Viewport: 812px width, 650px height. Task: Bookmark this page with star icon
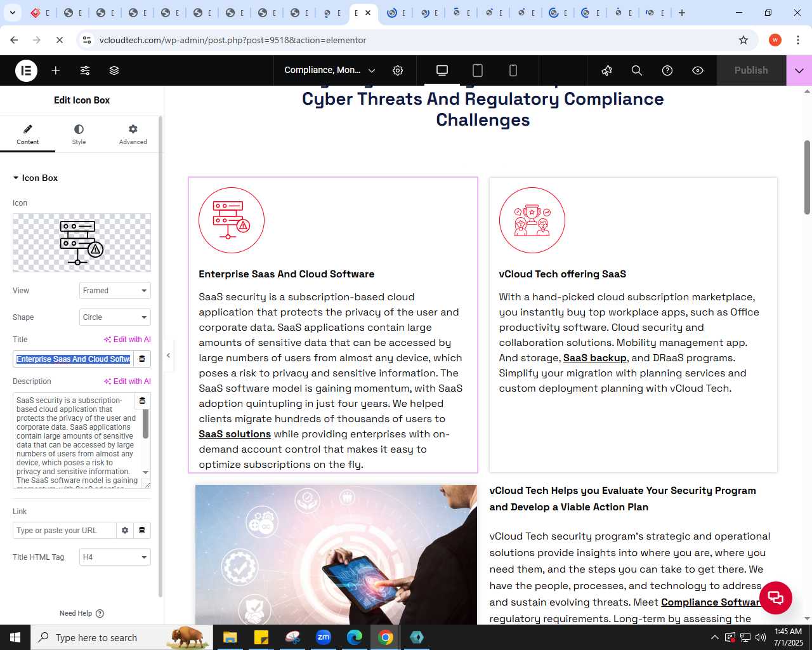[x=743, y=40]
